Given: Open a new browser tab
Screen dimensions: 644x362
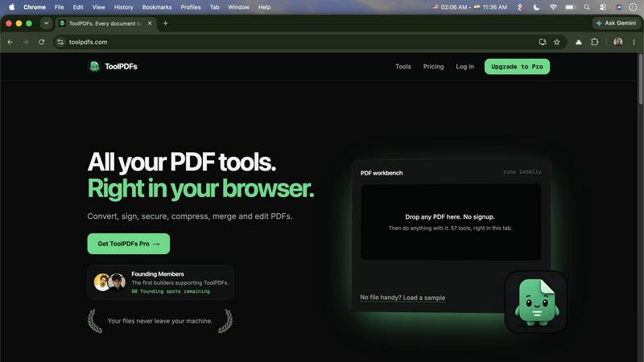Looking at the screenshot, I should click(x=166, y=23).
